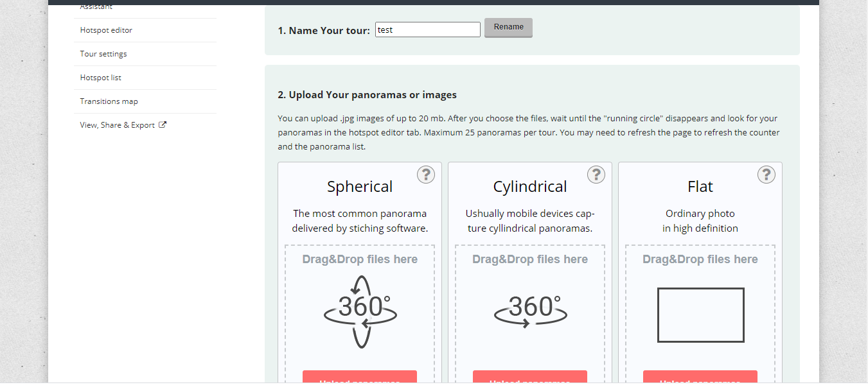Image resolution: width=868 pixels, height=387 pixels.
Task: Click the Spherical 360° dual-axis rotation icon
Action: 360,312
